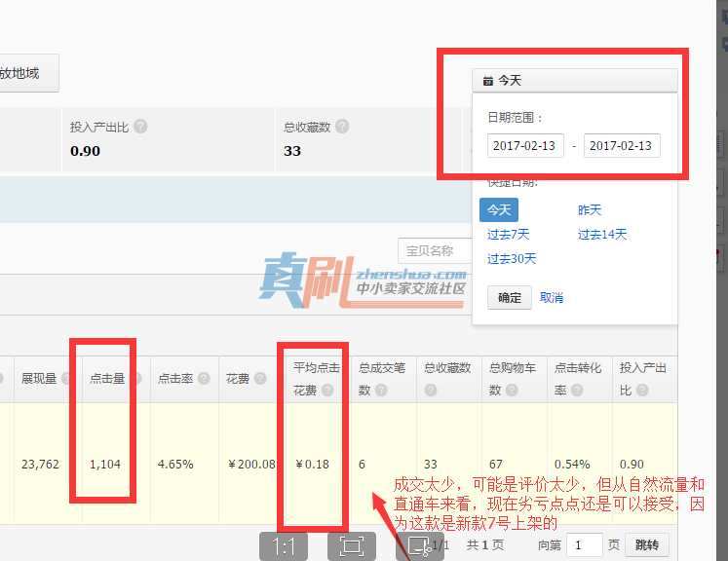Open the 今天 date range dropdown
The image size is (728, 561).
(x=574, y=81)
